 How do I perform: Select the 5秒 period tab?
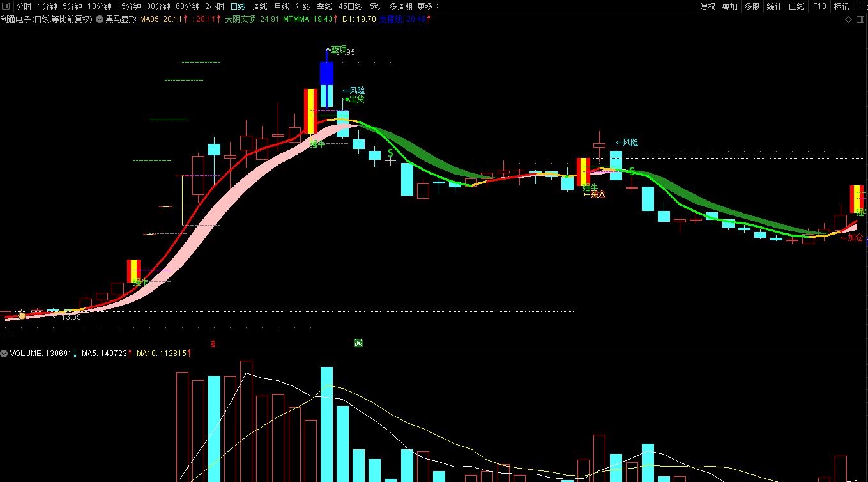[376, 6]
